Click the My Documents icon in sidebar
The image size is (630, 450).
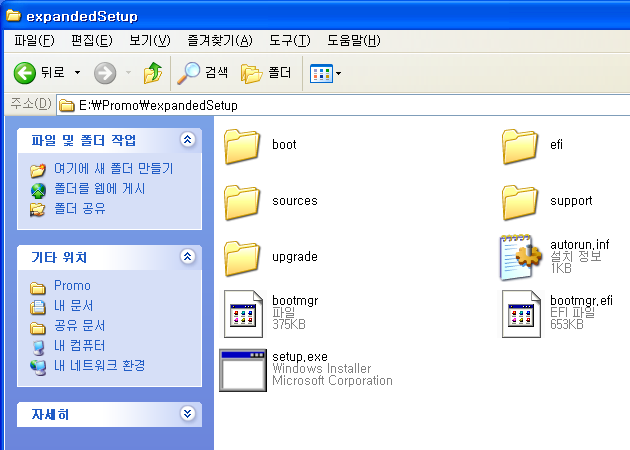(38, 307)
